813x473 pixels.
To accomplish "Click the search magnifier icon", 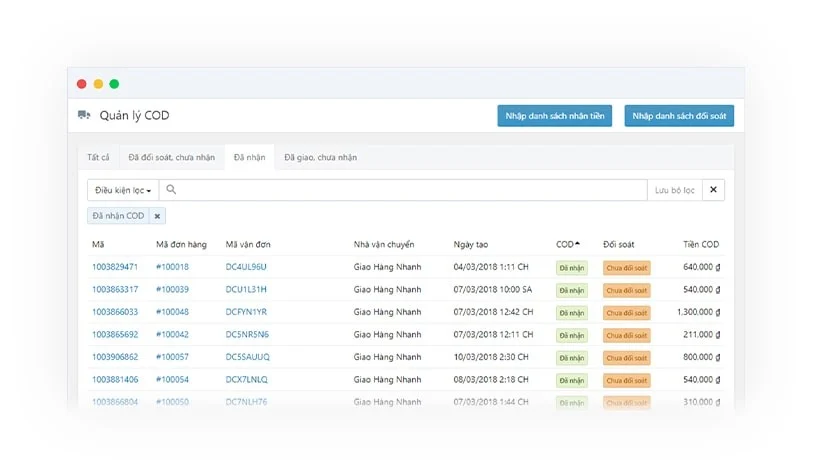I will click(x=171, y=190).
